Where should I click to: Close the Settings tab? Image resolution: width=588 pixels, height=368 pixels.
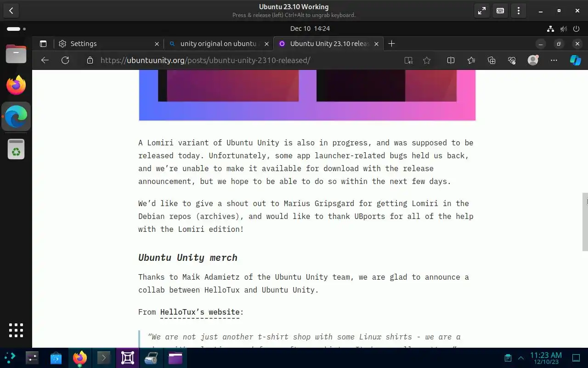click(x=157, y=44)
